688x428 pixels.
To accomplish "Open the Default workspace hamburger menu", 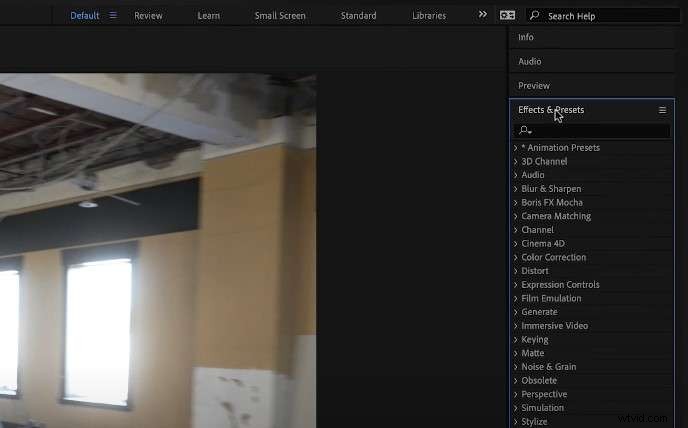I will (113, 15).
